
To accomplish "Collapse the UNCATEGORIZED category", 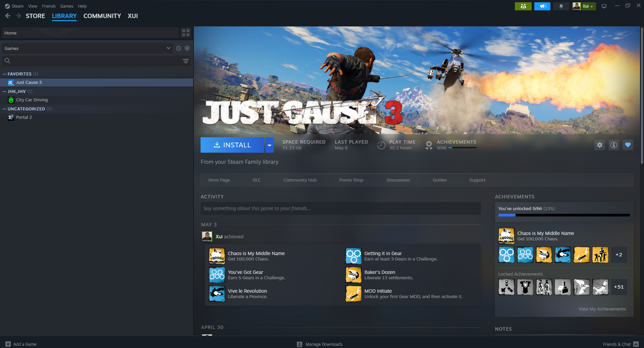I will click(x=5, y=109).
